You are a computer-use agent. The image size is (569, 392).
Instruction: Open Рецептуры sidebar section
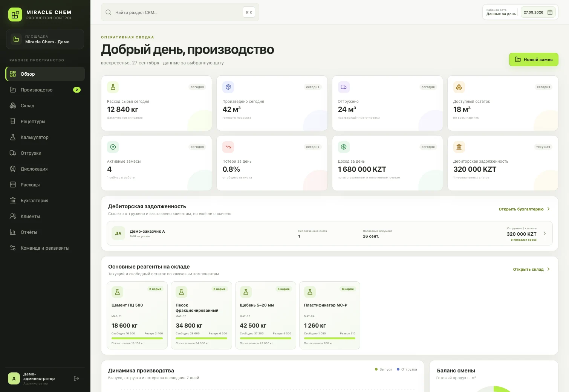tap(45, 121)
